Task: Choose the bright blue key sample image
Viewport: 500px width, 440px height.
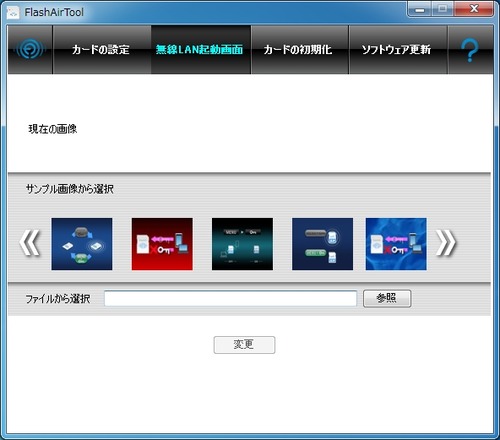Action: click(x=396, y=244)
